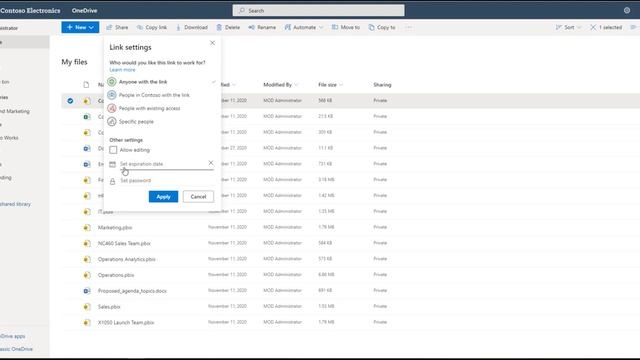Image resolution: width=640 pixels, height=360 pixels.
Task: Open the Classic OneDrive link in sidebar
Action: click(16, 349)
